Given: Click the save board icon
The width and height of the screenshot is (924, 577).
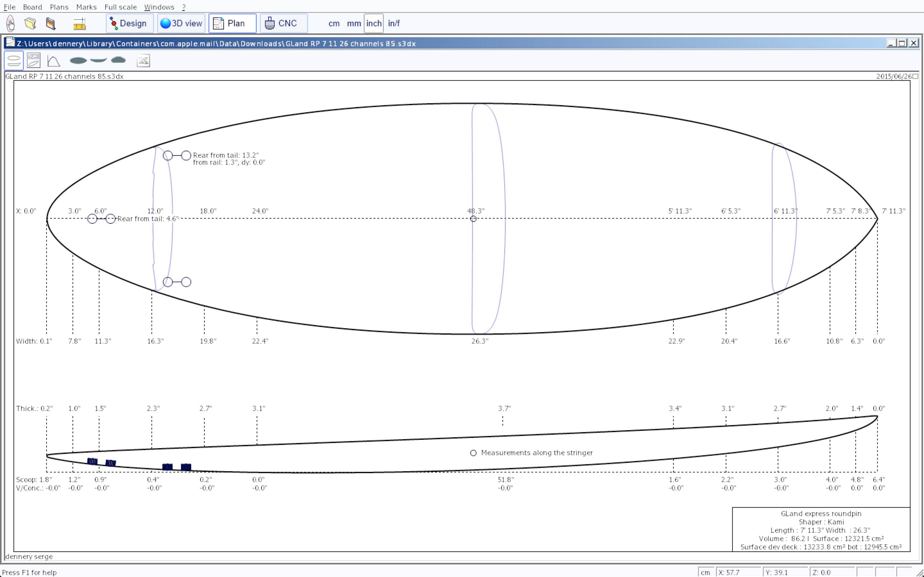Looking at the screenshot, I should [x=50, y=23].
